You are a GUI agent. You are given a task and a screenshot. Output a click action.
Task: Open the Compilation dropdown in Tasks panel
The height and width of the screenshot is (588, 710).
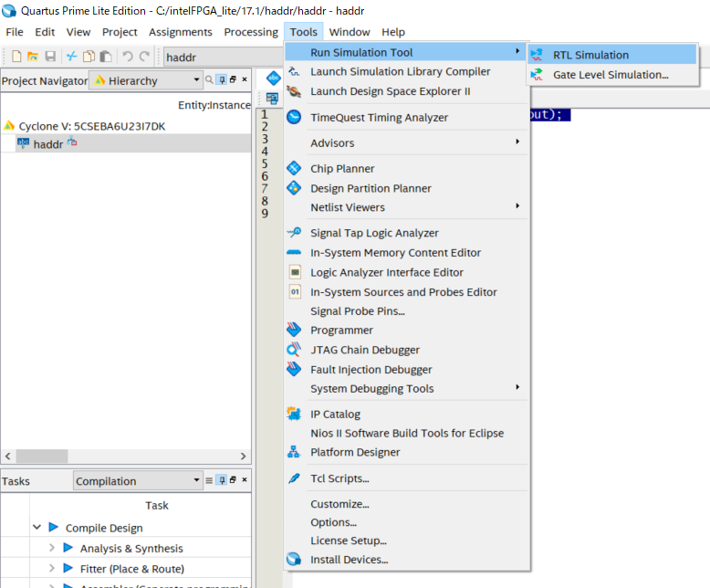click(138, 480)
